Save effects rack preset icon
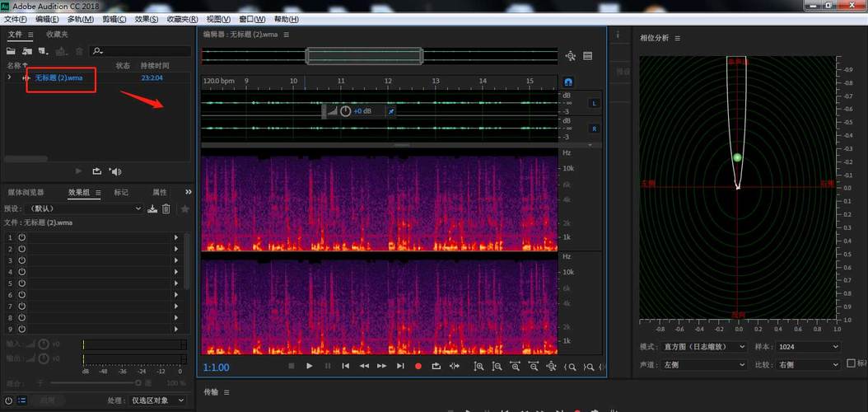The height and width of the screenshot is (412, 868). coord(153,208)
